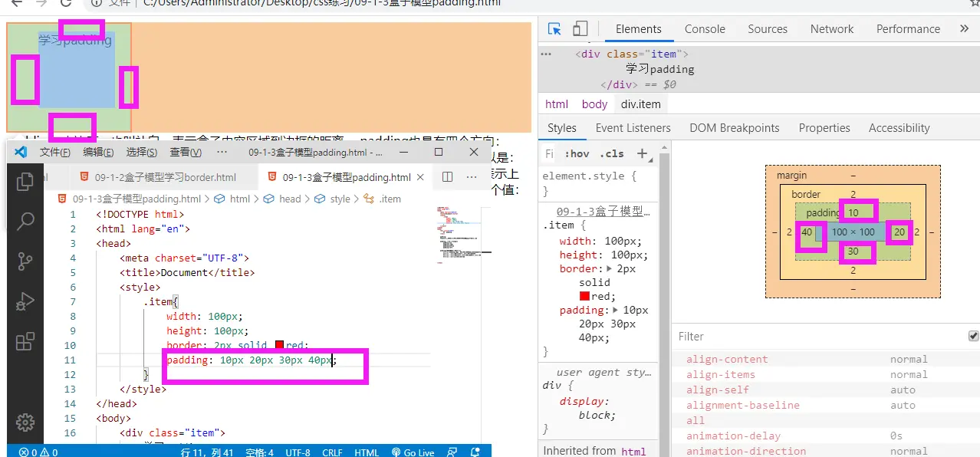Expand the border shorthand property triangle
The image size is (980, 457).
(x=610, y=269)
